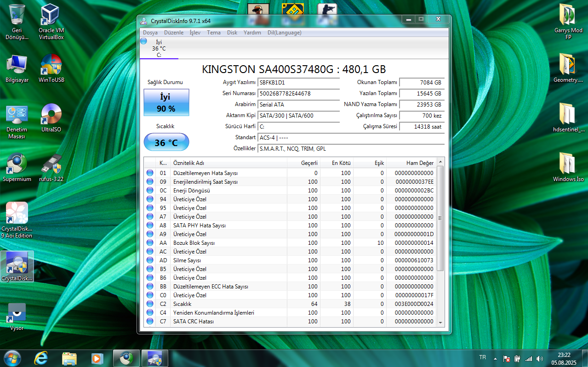
Task: Select the hdsentinel folder on the desktop
Action: (x=569, y=117)
